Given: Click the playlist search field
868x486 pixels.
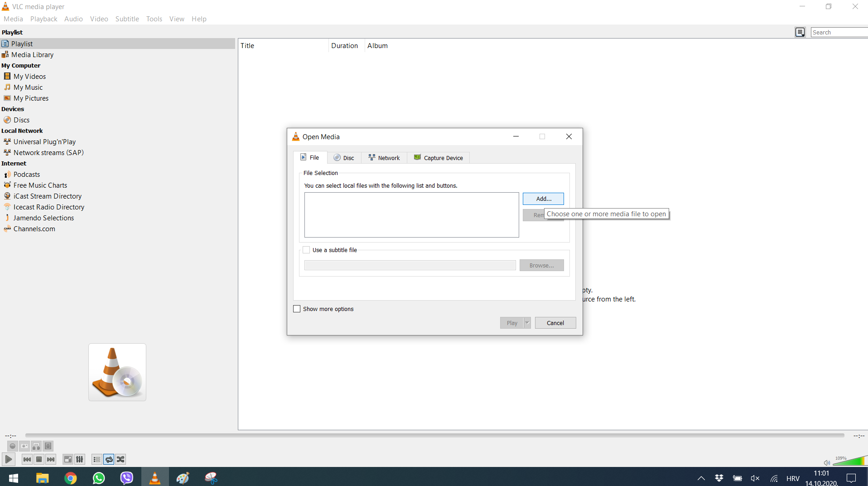Looking at the screenshot, I should point(839,32).
